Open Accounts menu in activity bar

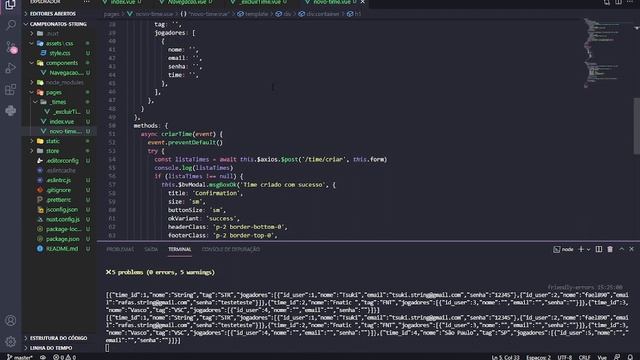[11, 320]
